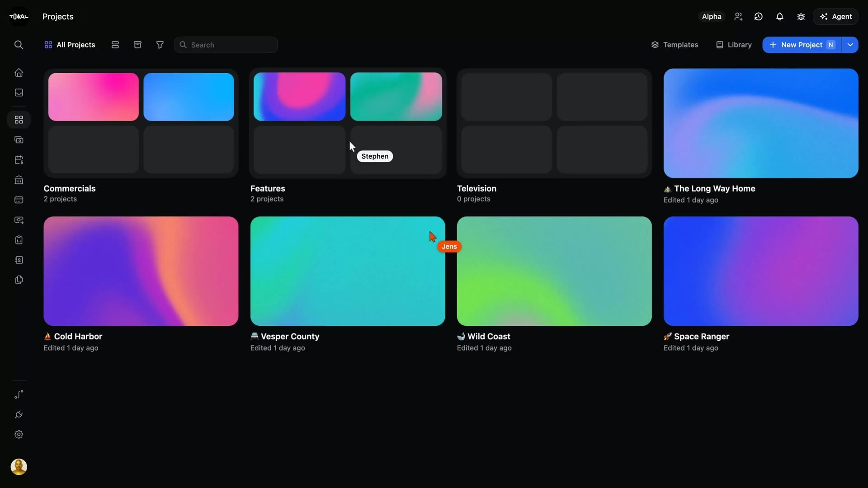This screenshot has height=488, width=868.
Task: Open Templates
Action: [x=675, y=45]
